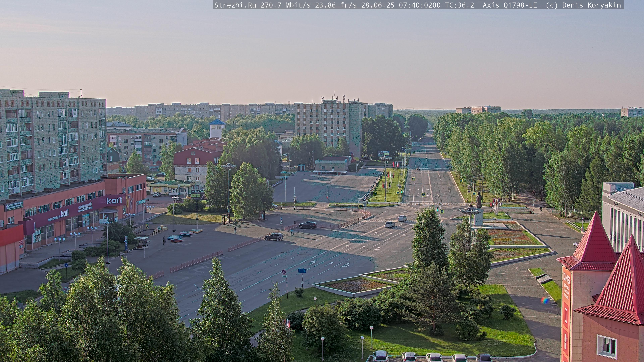Click the (c) Denis Koryakin credit
The width and height of the screenshot is (644, 362).
point(583,5)
